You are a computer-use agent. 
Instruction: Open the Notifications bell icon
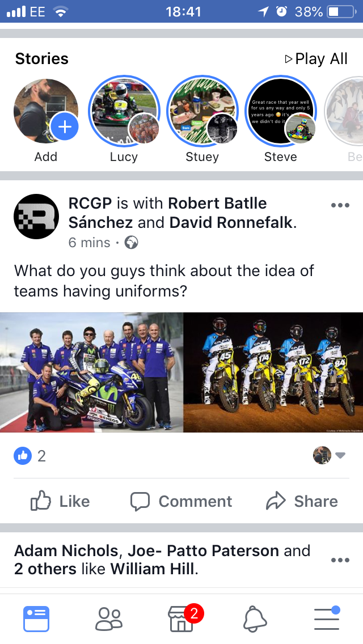pos(255,619)
